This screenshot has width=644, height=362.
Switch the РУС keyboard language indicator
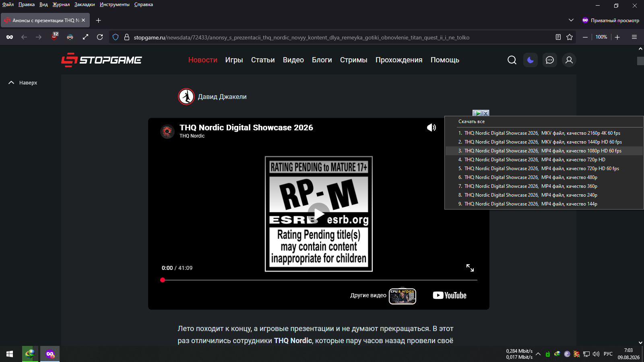point(608,354)
